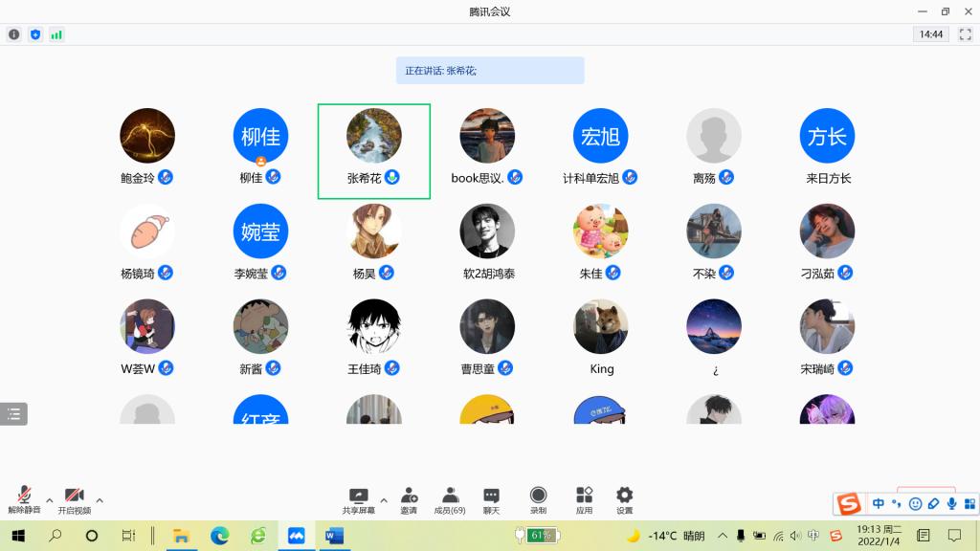Expand video options arrow beside 开启视频
The height and width of the screenshot is (551, 980).
100,500
